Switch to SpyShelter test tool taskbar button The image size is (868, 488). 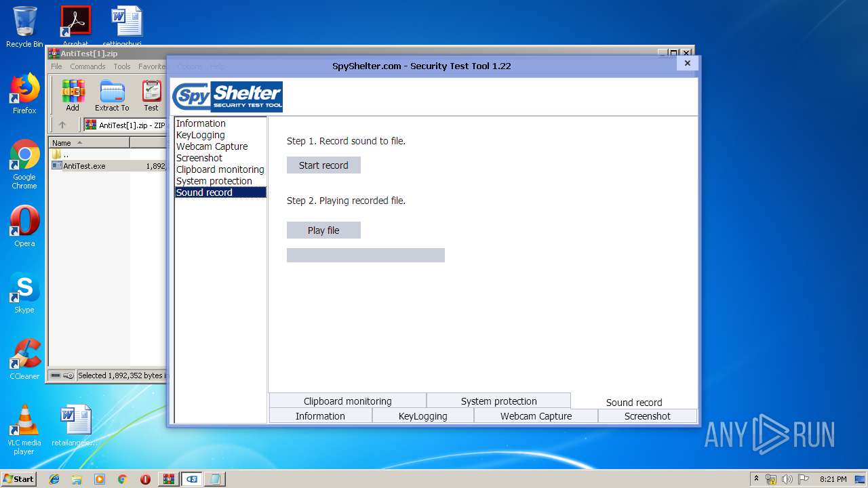(192, 479)
